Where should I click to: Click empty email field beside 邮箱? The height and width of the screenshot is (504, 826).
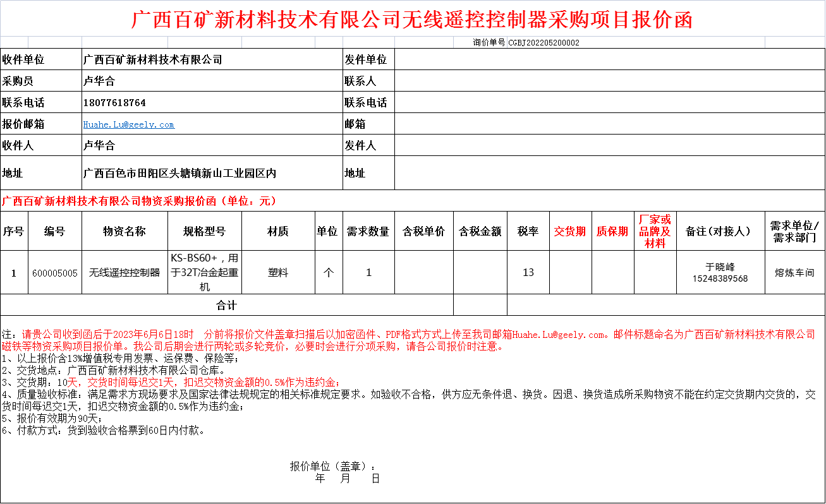[610, 124]
